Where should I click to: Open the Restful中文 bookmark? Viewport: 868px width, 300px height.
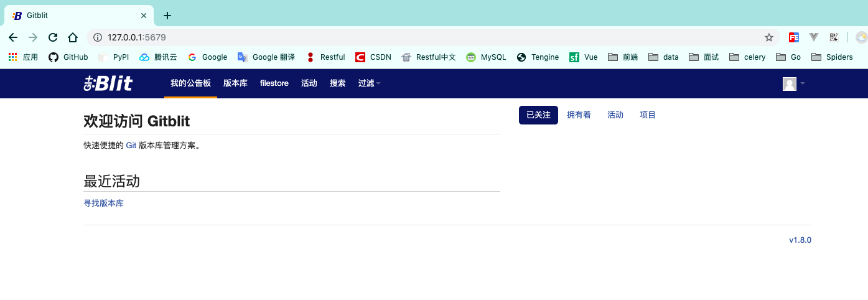click(x=429, y=57)
